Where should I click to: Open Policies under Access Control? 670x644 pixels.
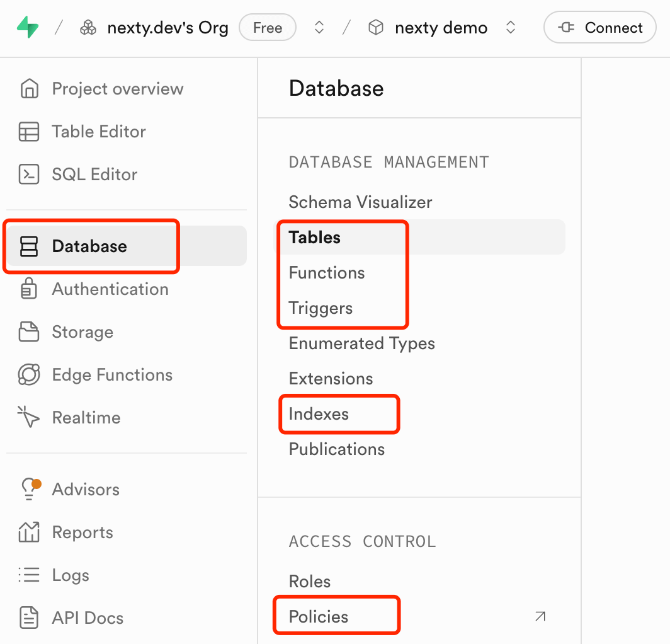319,617
